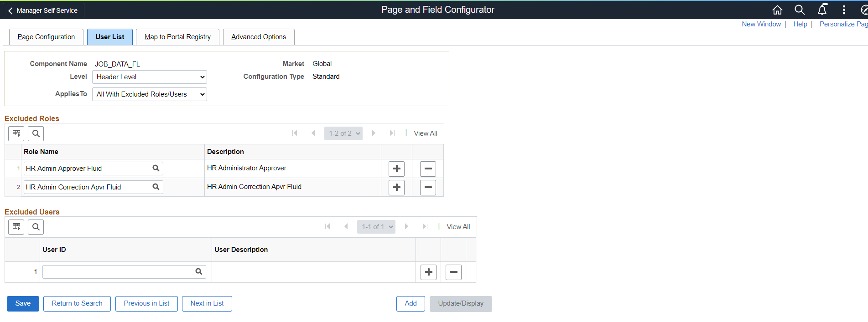Go to first row in Excluded Roles
The height and width of the screenshot is (322, 868).
295,133
